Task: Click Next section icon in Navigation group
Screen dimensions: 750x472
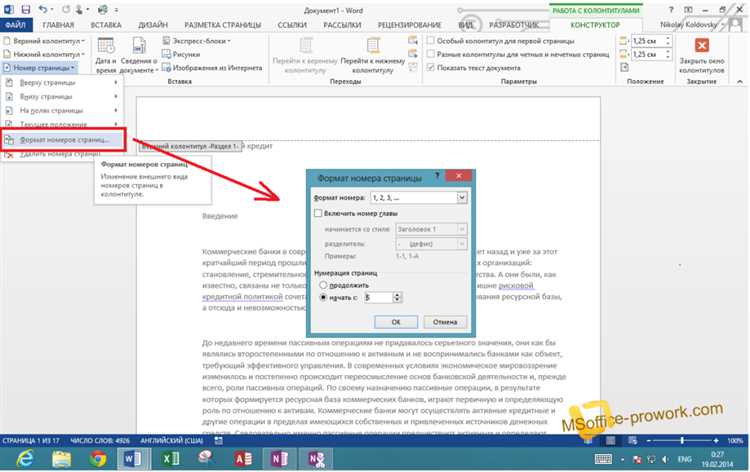Action: click(x=413, y=54)
